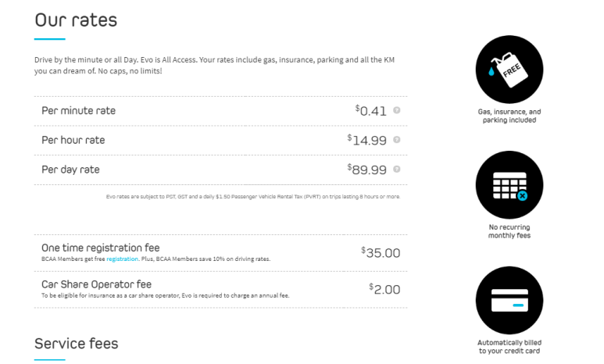Viewport: 604px width, 364px height.
Task: Select the Per day rate row label
Action: click(x=70, y=170)
